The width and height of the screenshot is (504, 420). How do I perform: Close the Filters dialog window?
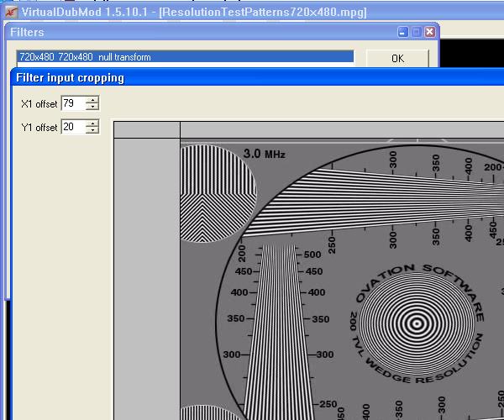tap(430, 32)
